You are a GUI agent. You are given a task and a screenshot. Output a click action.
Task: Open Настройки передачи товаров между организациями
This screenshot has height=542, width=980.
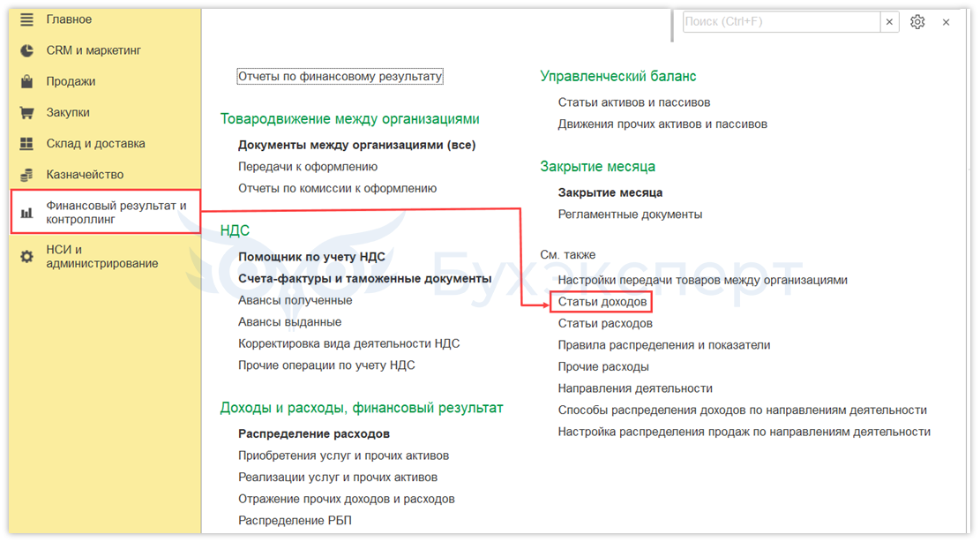click(x=702, y=280)
